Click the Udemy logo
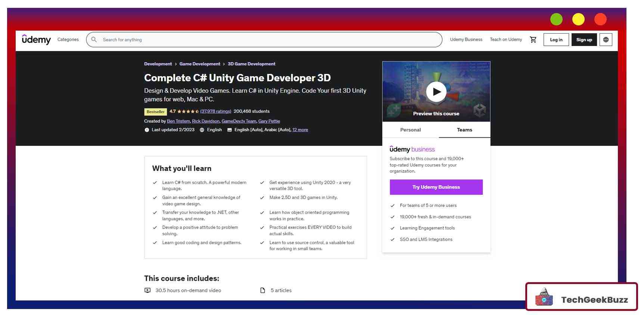Image resolution: width=644 pixels, height=315 pixels. (36, 40)
